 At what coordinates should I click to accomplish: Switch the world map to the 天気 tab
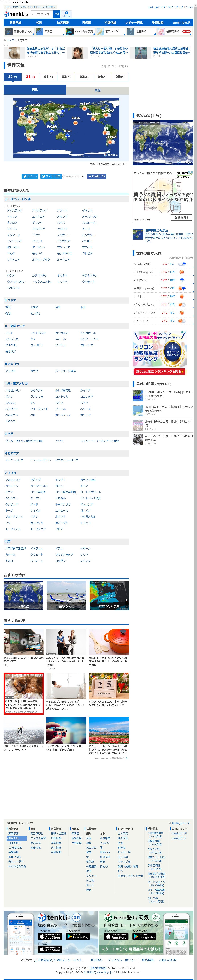35,90
